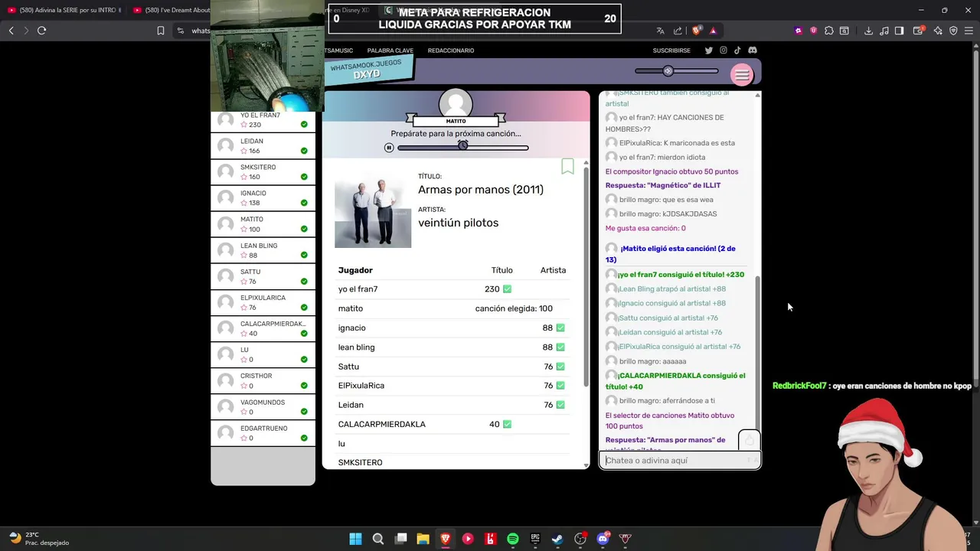Open Discord from the taskbar
This screenshot has height=551, width=980.
click(x=603, y=539)
